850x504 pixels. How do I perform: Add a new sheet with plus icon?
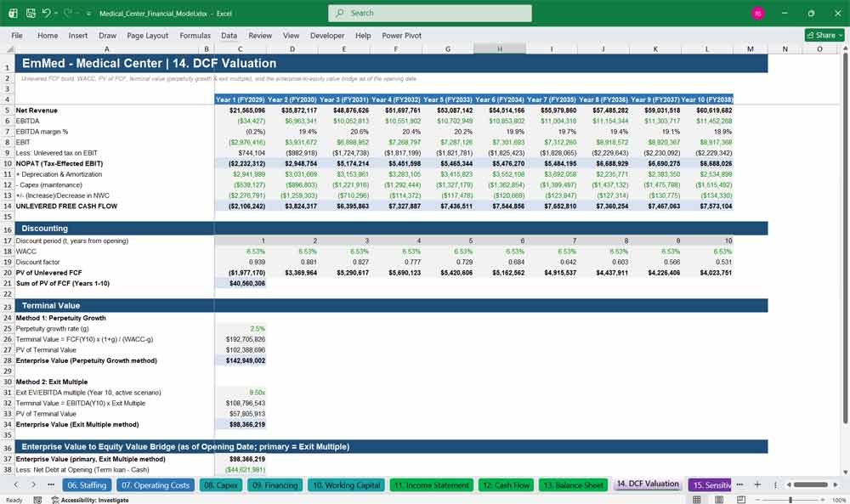[x=757, y=484]
